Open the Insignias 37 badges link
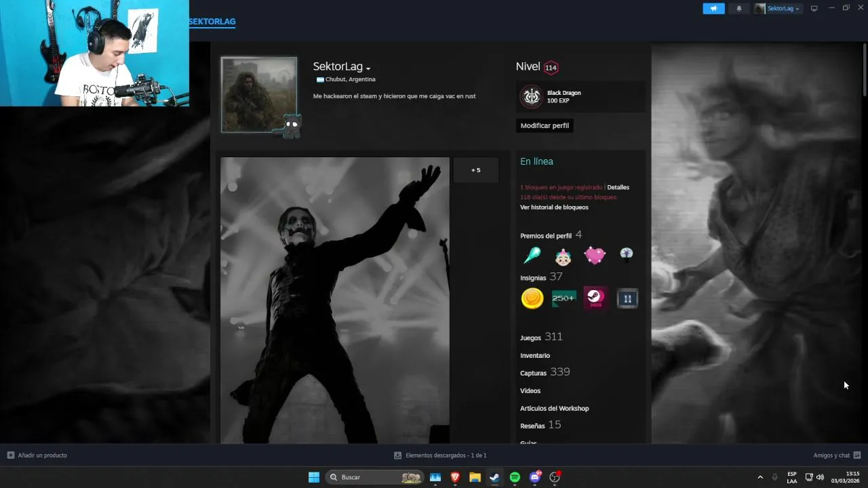 [541, 277]
